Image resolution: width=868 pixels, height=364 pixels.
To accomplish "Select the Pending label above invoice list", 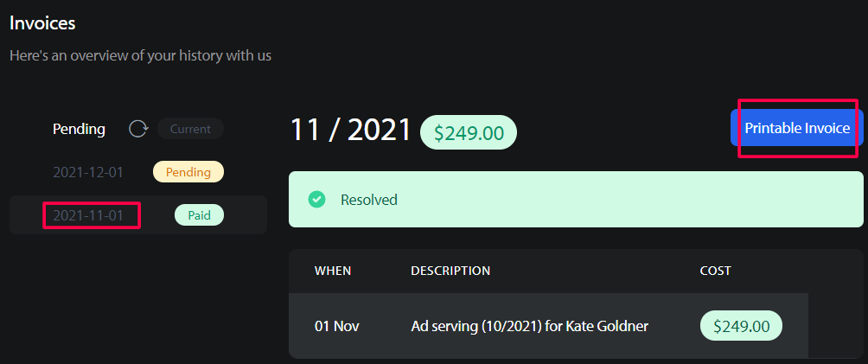I will pos(79,129).
